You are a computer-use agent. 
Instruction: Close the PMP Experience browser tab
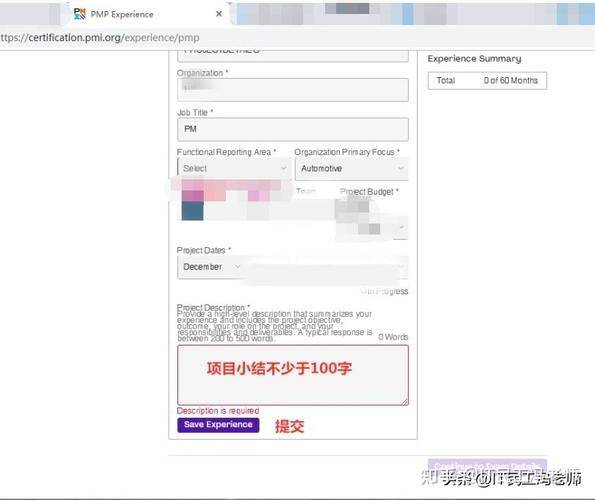(219, 14)
